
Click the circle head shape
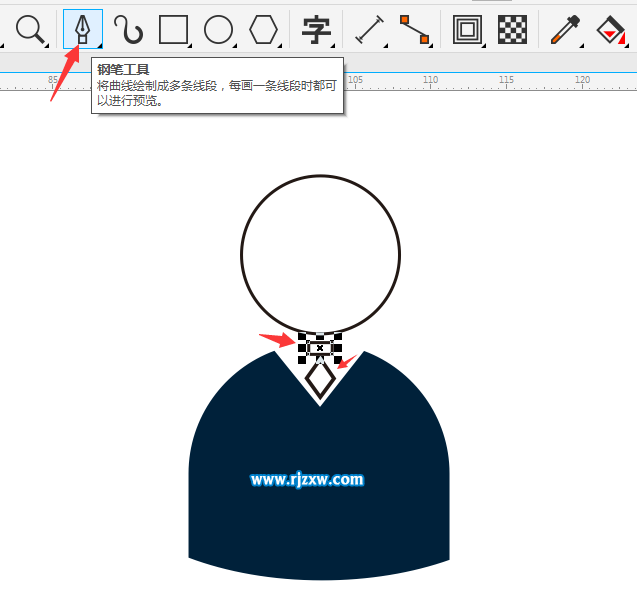click(x=320, y=254)
